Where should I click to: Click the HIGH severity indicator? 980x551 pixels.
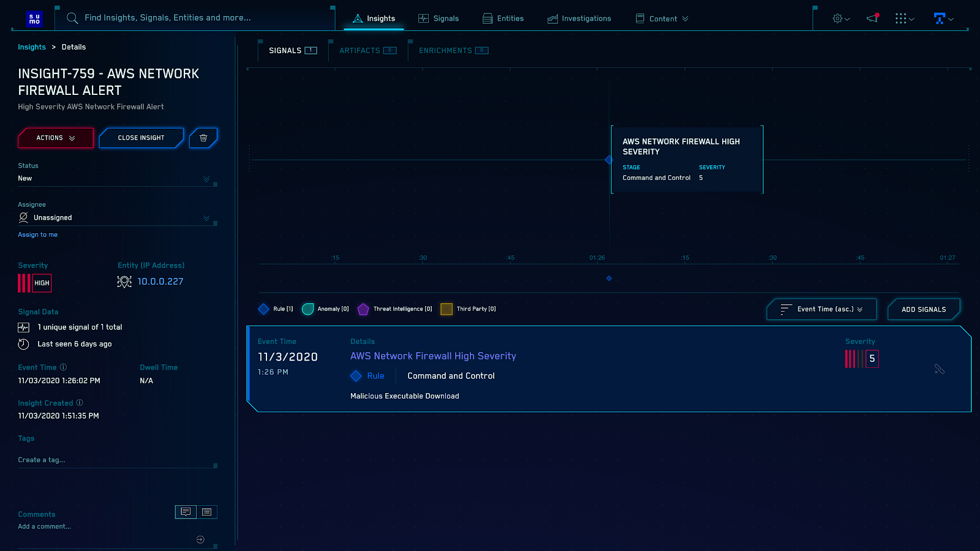34,283
